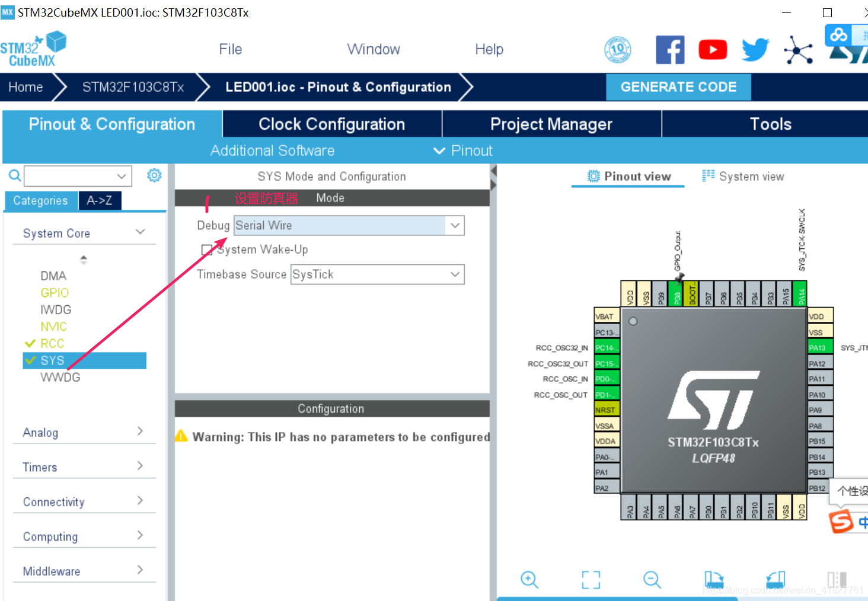Select the Pinout & Configuration tab
Viewport: 868px width, 601px height.
[x=112, y=124]
